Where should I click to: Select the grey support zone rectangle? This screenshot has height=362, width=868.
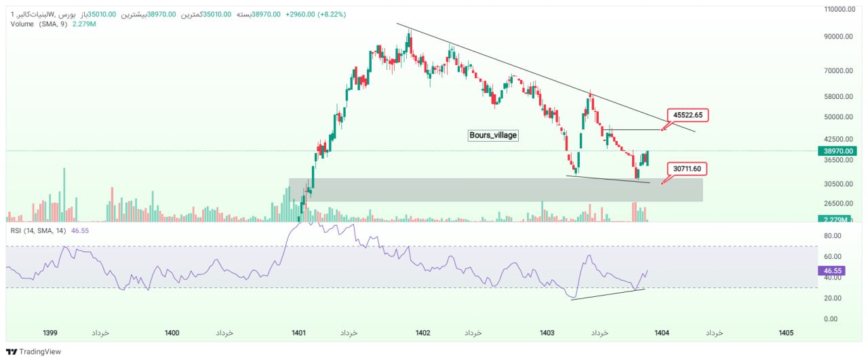point(495,190)
